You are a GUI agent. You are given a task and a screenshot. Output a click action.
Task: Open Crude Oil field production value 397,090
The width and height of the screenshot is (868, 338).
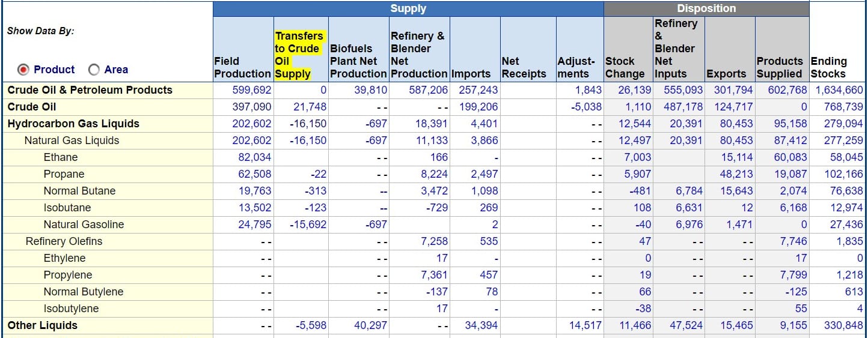(252, 107)
